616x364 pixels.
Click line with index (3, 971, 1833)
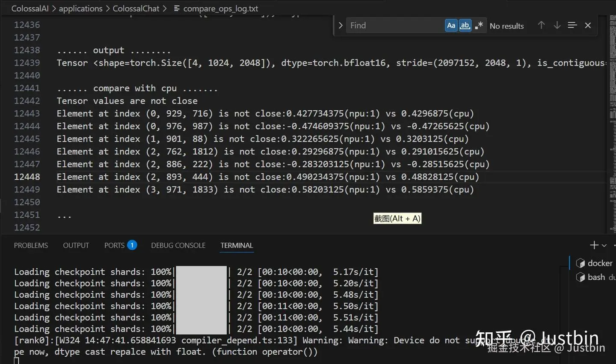coord(265,189)
